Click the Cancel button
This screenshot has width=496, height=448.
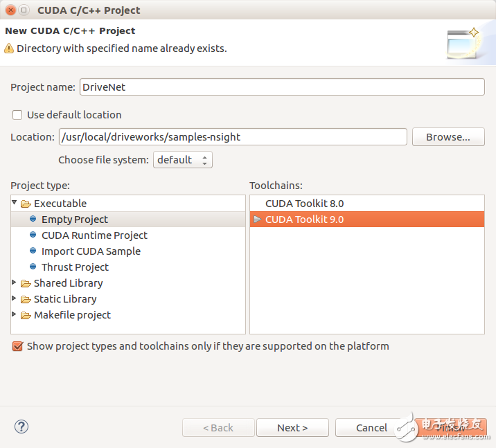click(371, 428)
